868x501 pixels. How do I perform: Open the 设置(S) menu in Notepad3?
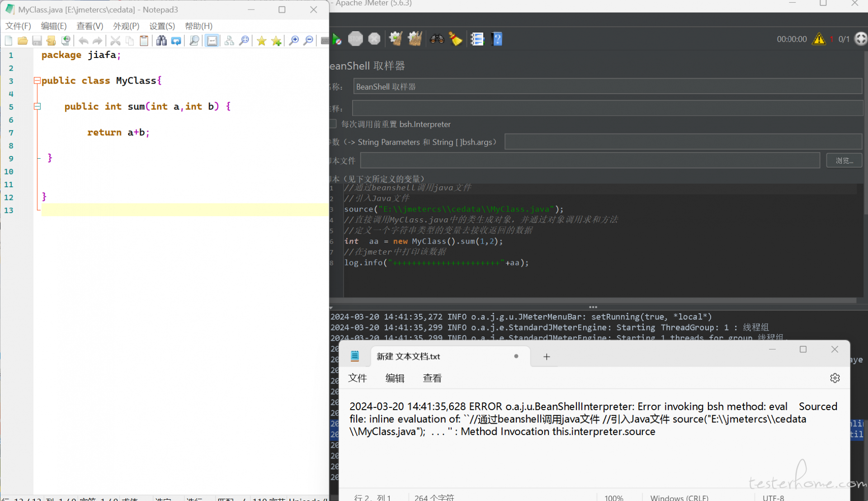(x=162, y=26)
